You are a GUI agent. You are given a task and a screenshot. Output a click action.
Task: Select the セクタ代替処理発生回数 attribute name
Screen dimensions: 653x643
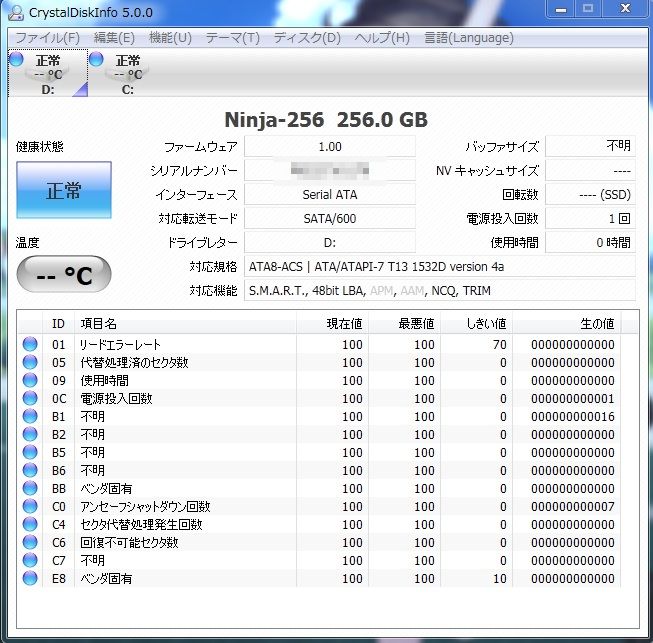tap(141, 524)
